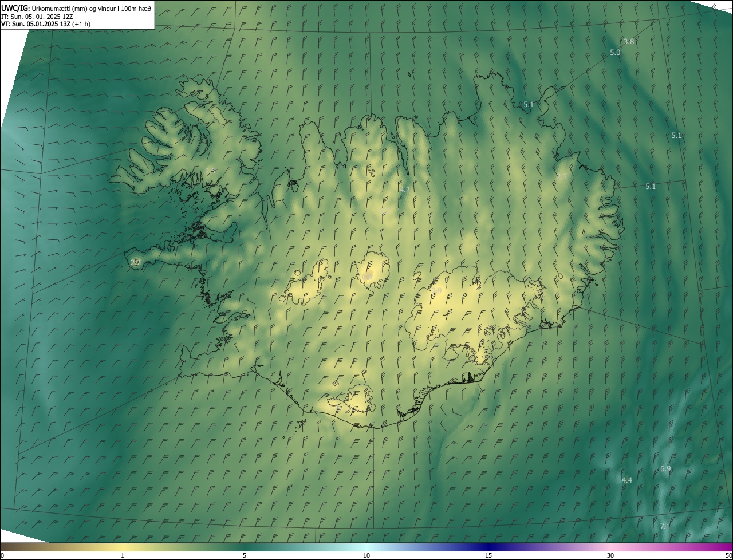The image size is (733, 560).
Task: Click the color scale label 1
Action: pos(123,555)
